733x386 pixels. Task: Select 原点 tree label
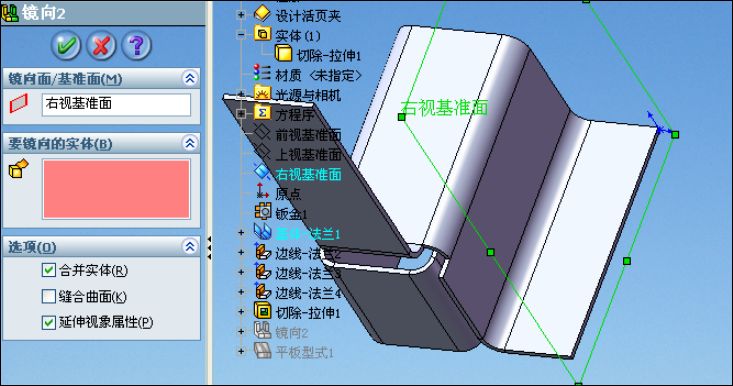tap(288, 193)
